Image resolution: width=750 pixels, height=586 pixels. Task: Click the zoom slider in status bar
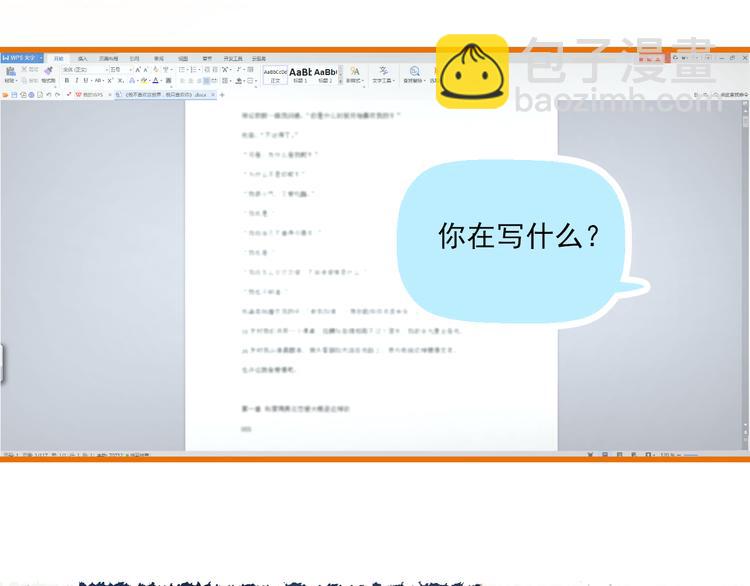[690, 454]
